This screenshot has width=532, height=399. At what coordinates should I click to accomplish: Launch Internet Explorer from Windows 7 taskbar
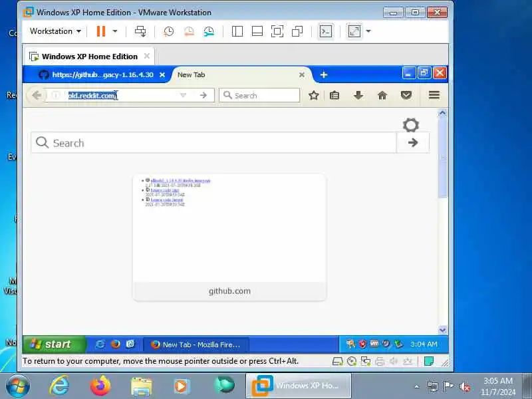[60, 386]
